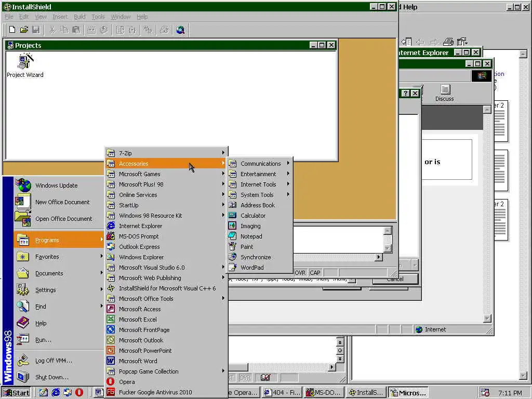Click the Paste clipboard toolbar icon
This screenshot has height=399, width=532.
tap(76, 30)
